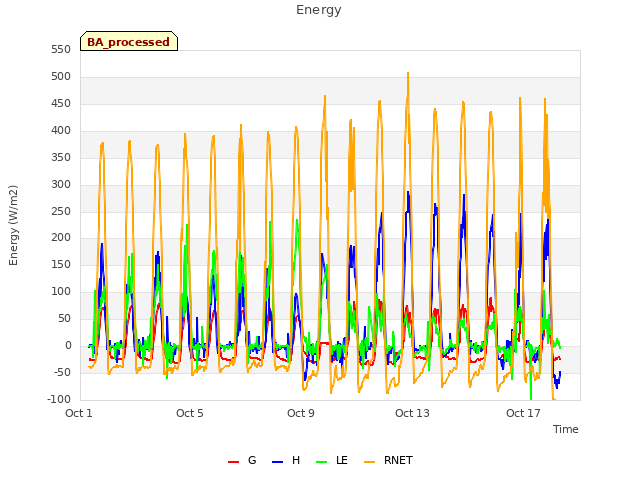Click the Oct 1 x-axis tick label

point(79,413)
